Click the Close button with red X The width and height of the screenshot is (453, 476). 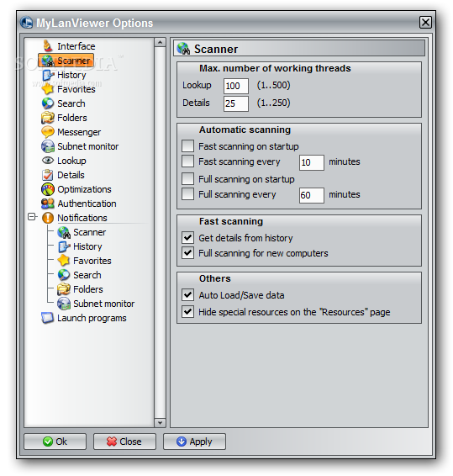coord(124,442)
